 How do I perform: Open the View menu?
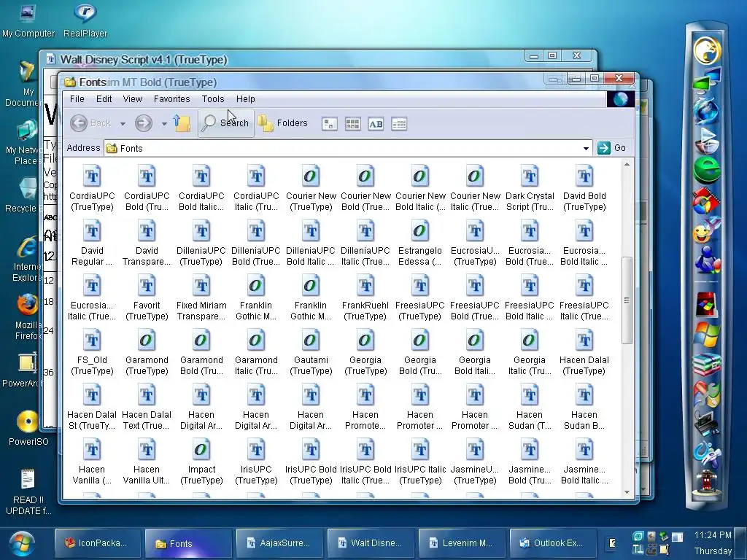tap(133, 99)
